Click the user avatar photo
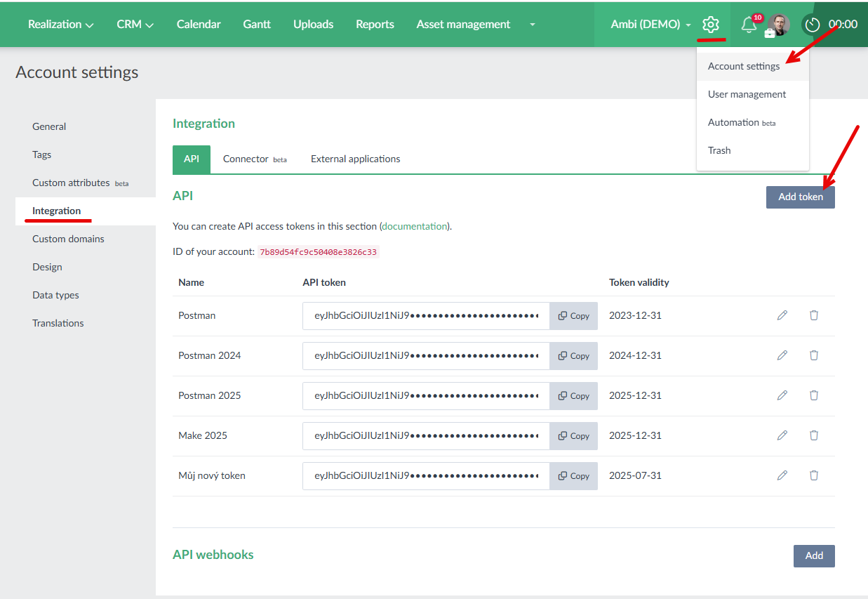Image resolution: width=868 pixels, height=599 pixels. pos(779,25)
